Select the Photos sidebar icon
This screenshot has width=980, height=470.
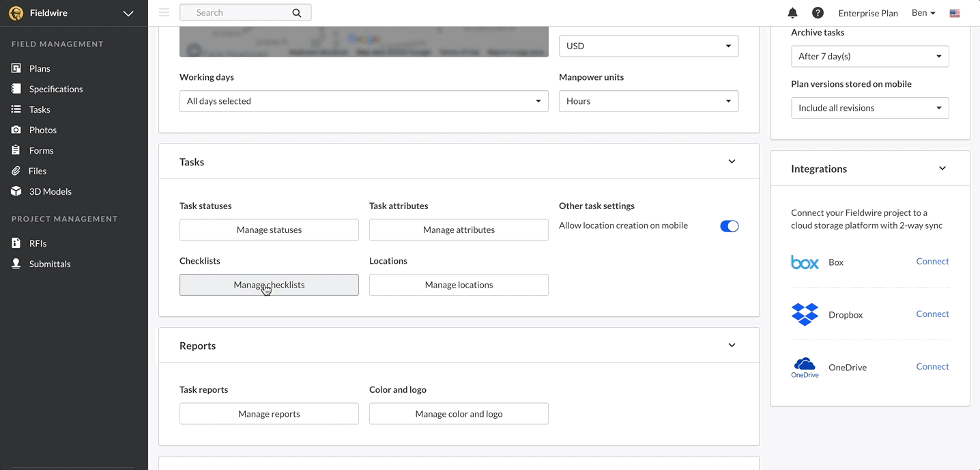15,130
